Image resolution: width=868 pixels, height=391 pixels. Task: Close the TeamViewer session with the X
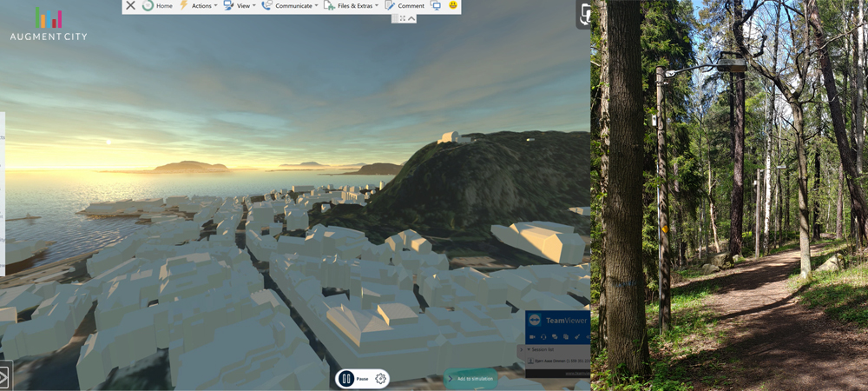130,5
